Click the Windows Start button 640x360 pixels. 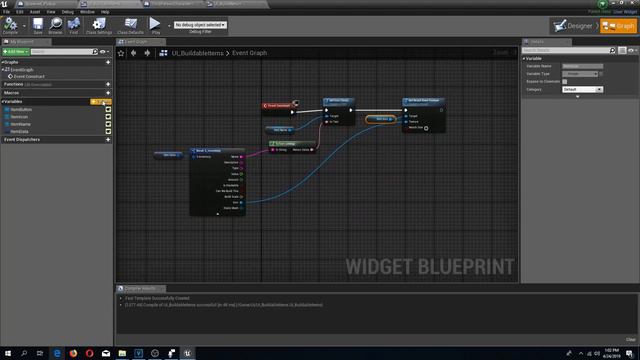[x=8, y=353]
